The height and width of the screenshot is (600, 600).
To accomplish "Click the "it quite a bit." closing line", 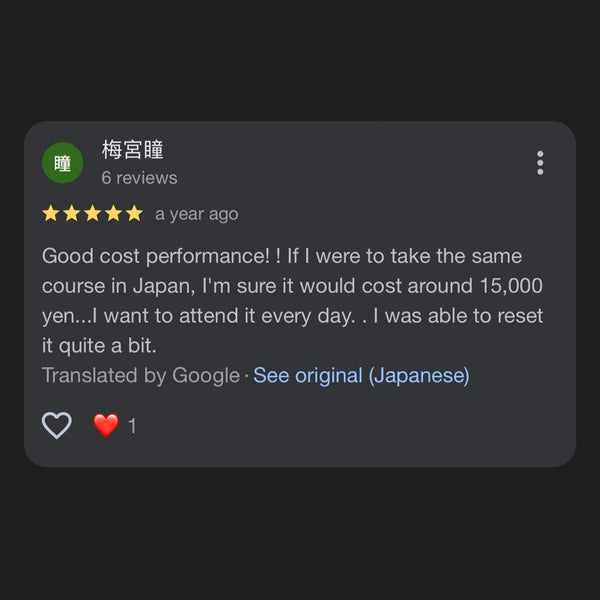I will click(x=99, y=346).
